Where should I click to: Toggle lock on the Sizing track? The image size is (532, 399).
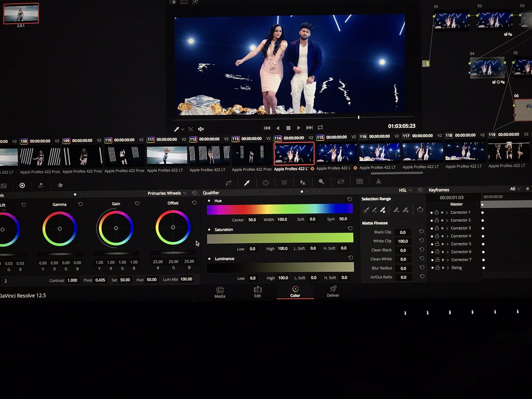437,268
